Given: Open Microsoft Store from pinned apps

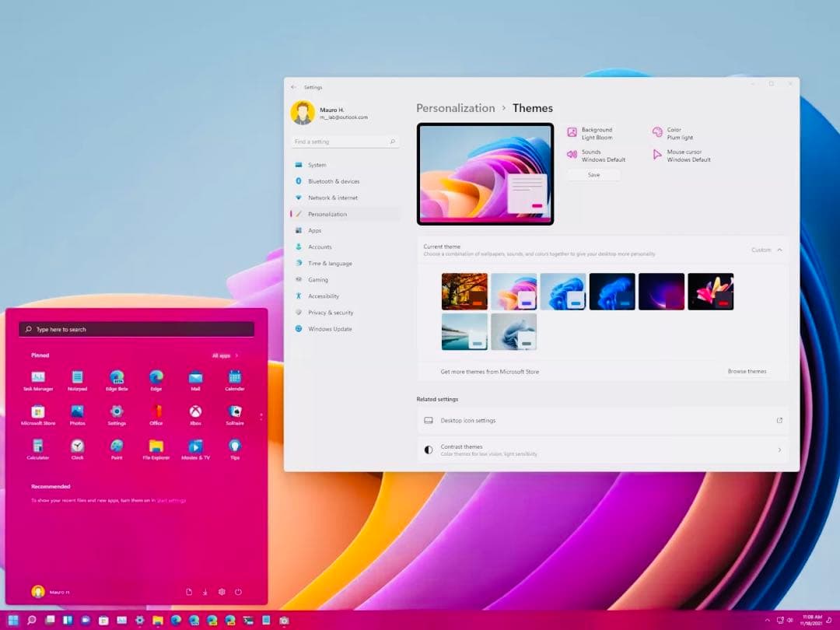Looking at the screenshot, I should tap(38, 412).
